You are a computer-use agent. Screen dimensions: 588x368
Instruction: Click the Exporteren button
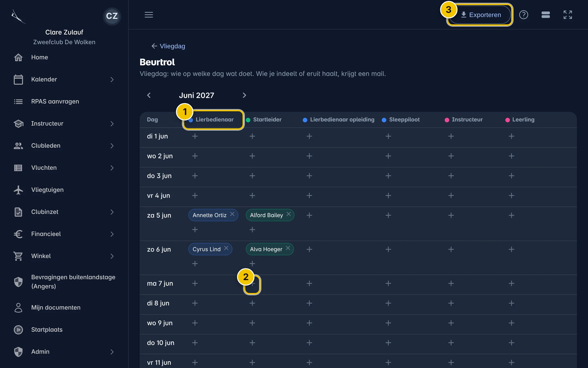click(x=480, y=14)
